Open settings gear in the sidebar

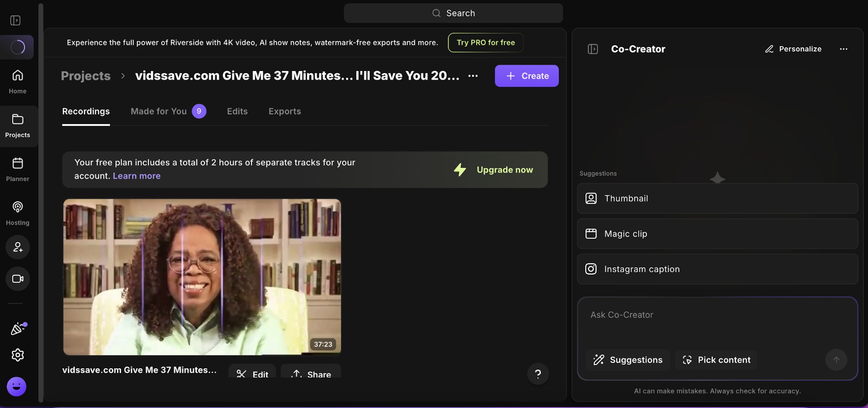pos(18,355)
